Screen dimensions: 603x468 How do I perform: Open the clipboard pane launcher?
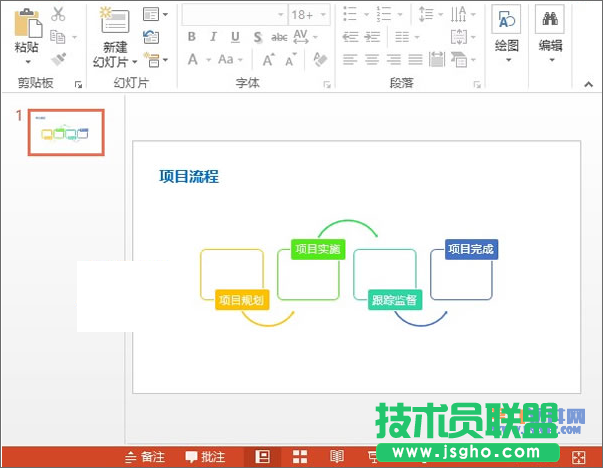78,85
